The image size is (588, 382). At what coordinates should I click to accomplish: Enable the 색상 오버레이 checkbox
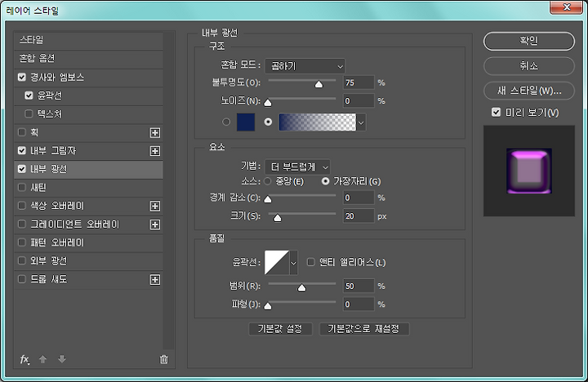point(22,206)
